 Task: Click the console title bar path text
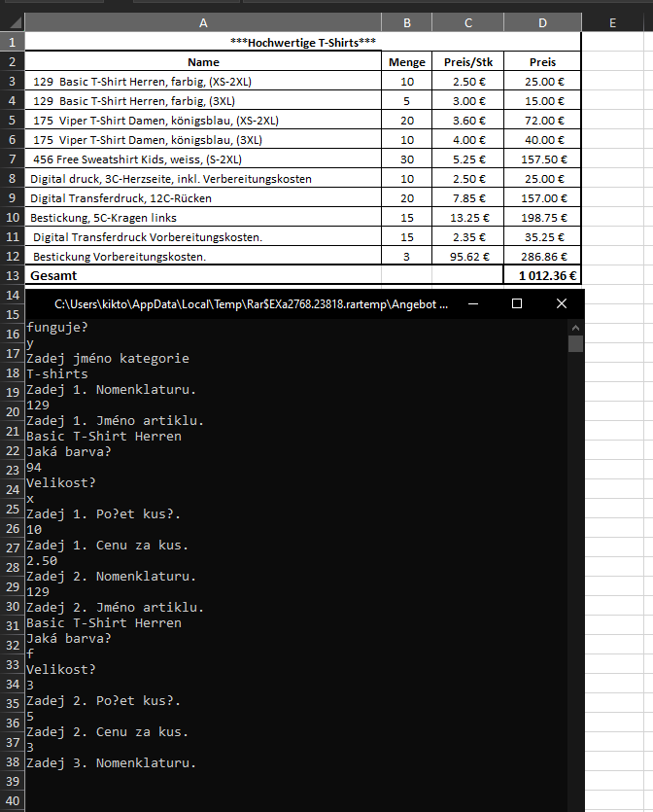click(x=251, y=304)
